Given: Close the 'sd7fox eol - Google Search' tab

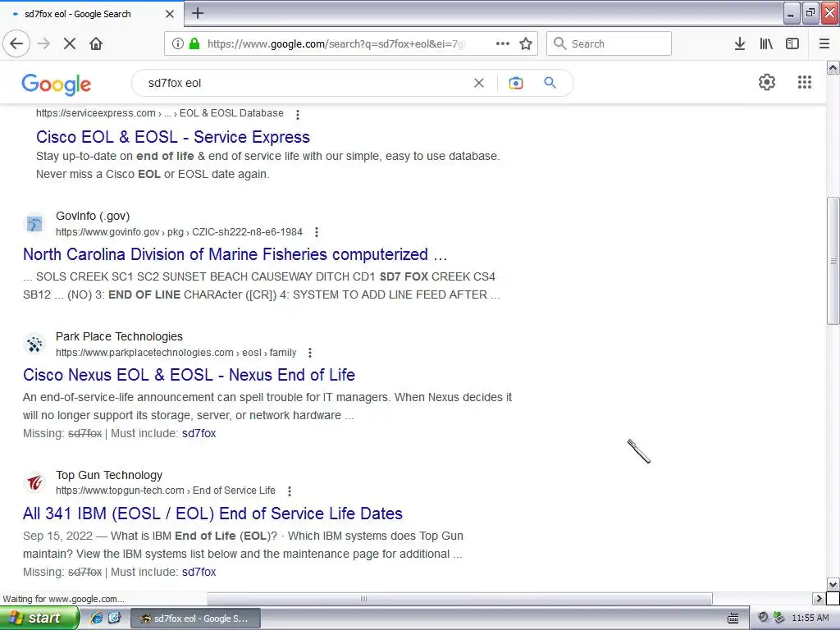Looking at the screenshot, I should point(169,14).
